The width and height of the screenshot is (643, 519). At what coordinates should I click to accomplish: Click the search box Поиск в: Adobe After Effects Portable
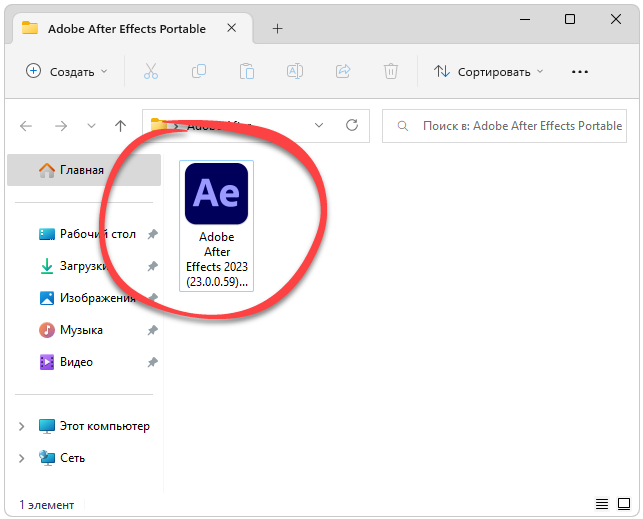click(504, 126)
